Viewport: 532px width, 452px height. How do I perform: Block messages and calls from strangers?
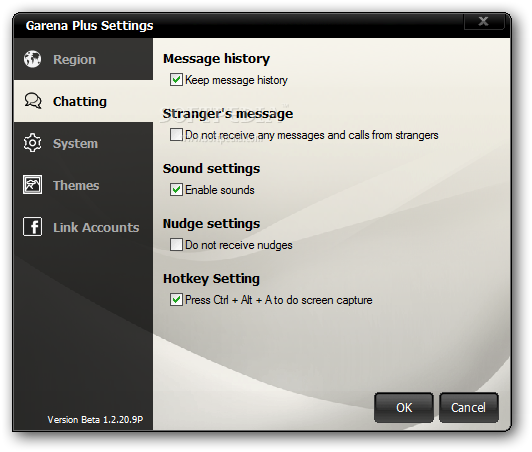pos(176,135)
